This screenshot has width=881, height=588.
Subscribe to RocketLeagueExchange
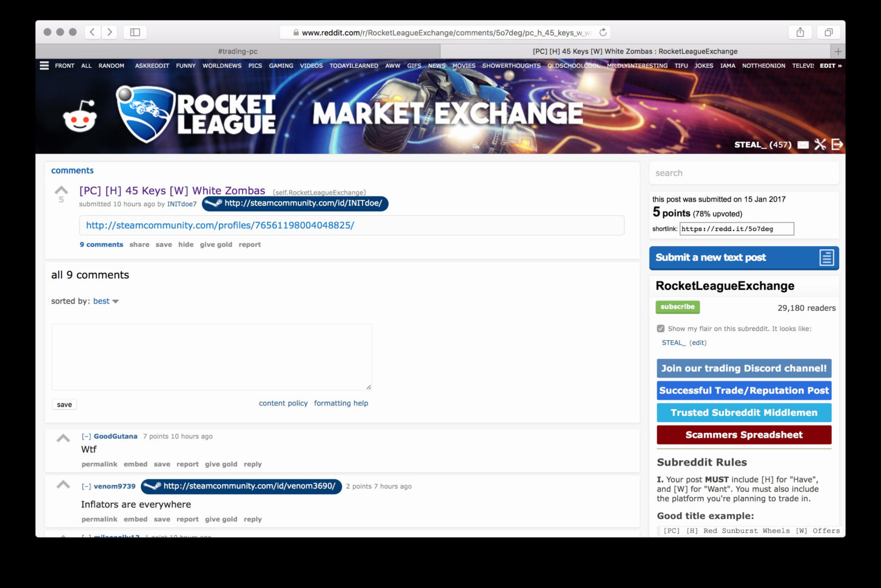point(677,307)
